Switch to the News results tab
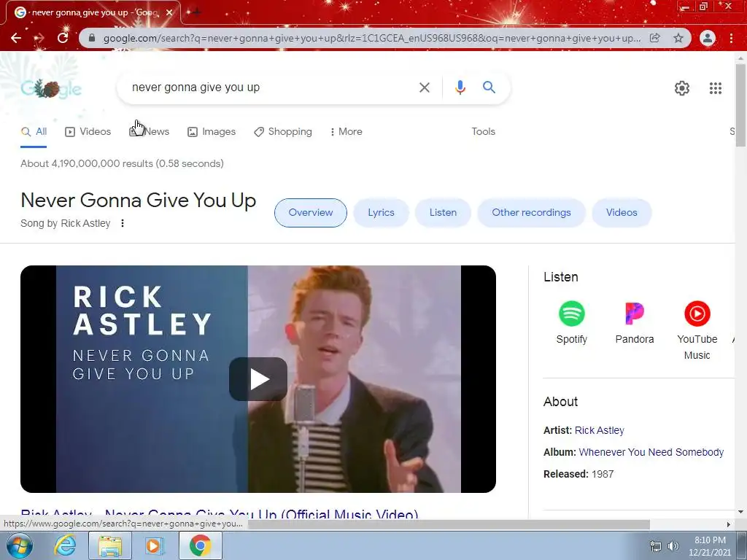The width and height of the screenshot is (747, 560). [149, 132]
